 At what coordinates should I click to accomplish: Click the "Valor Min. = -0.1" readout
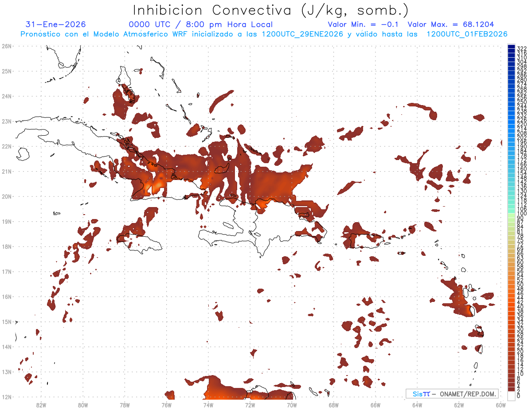click(363, 24)
